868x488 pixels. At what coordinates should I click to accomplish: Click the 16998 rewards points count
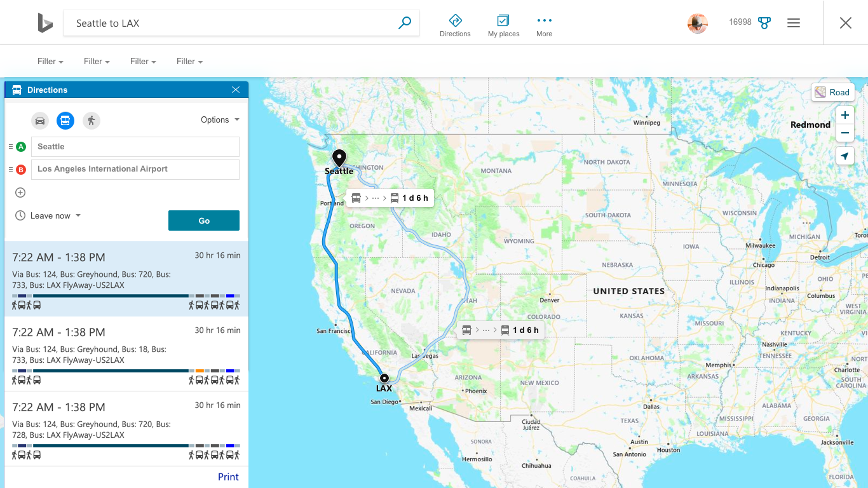(740, 22)
